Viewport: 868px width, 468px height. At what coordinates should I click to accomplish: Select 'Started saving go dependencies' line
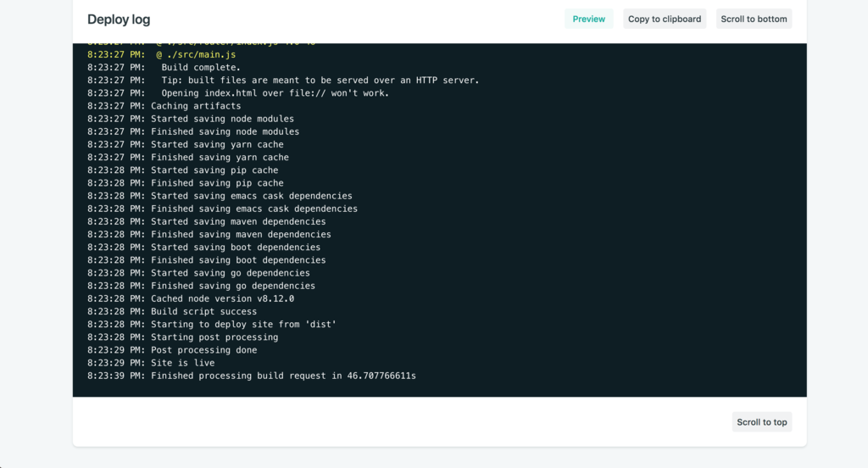tap(198, 273)
